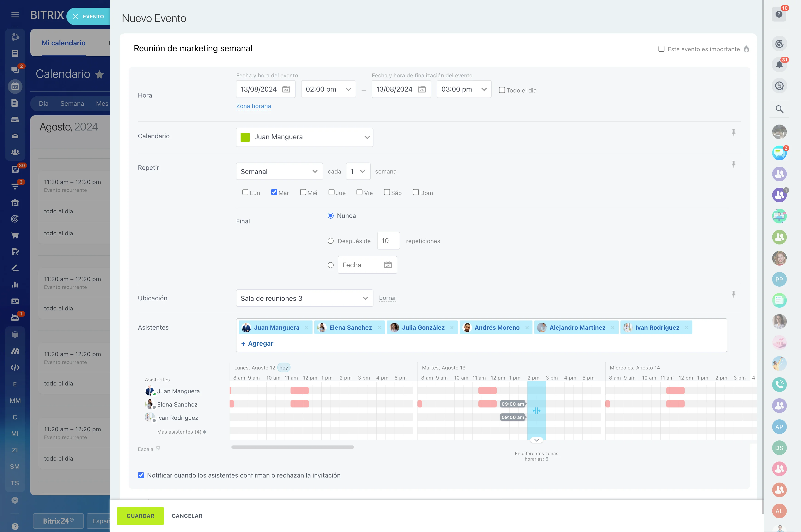Open the 02:00 pm start time dropdown
This screenshot has width=801, height=532.
tap(328, 89)
